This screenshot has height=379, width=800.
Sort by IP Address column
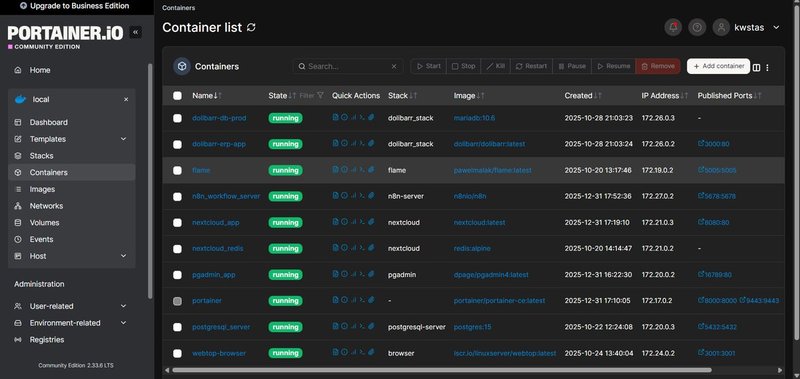click(x=665, y=95)
